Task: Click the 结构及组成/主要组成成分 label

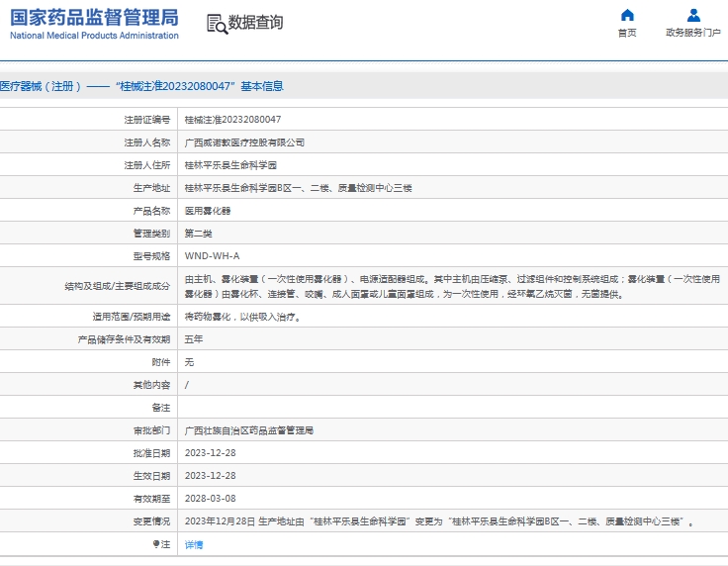Action: [118, 286]
